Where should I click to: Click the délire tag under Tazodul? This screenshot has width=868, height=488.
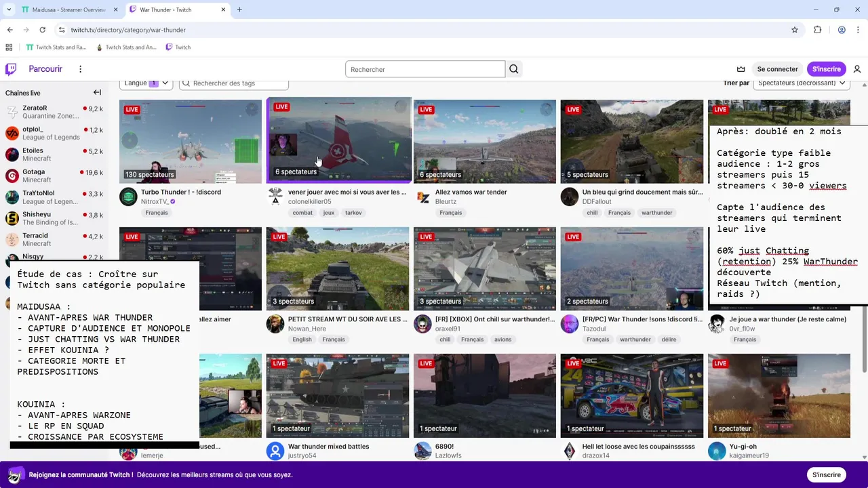[669, 340]
